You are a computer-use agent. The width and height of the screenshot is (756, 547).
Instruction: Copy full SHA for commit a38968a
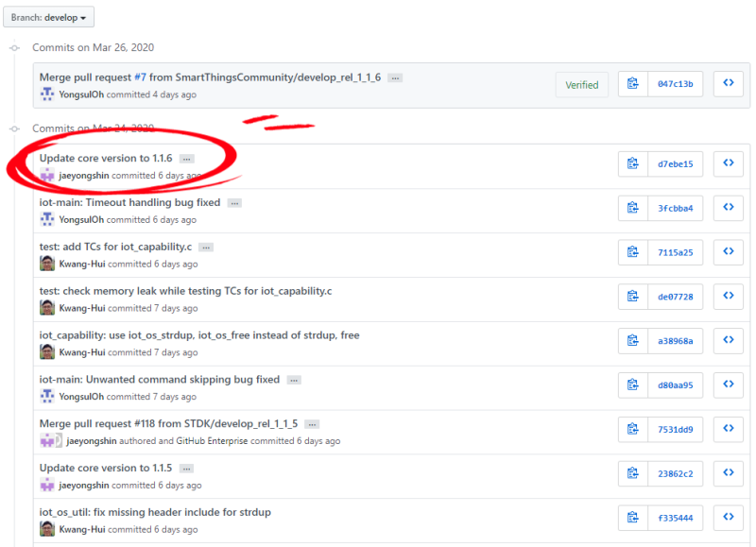[x=633, y=341]
